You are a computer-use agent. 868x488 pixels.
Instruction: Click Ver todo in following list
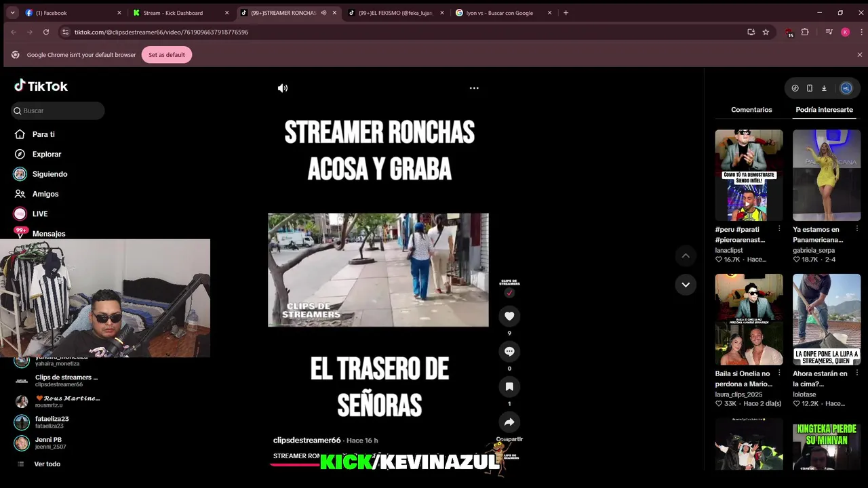pos(47,464)
